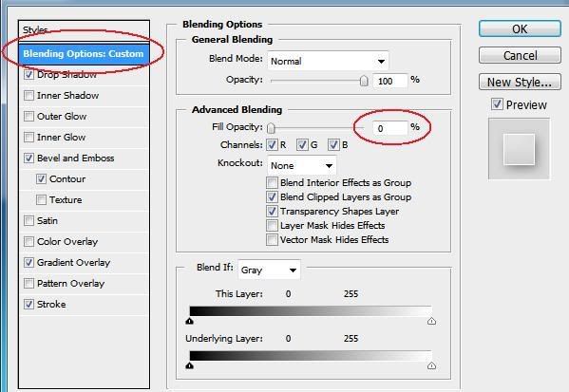Open the Blend If Gray dropdown

tap(269, 270)
